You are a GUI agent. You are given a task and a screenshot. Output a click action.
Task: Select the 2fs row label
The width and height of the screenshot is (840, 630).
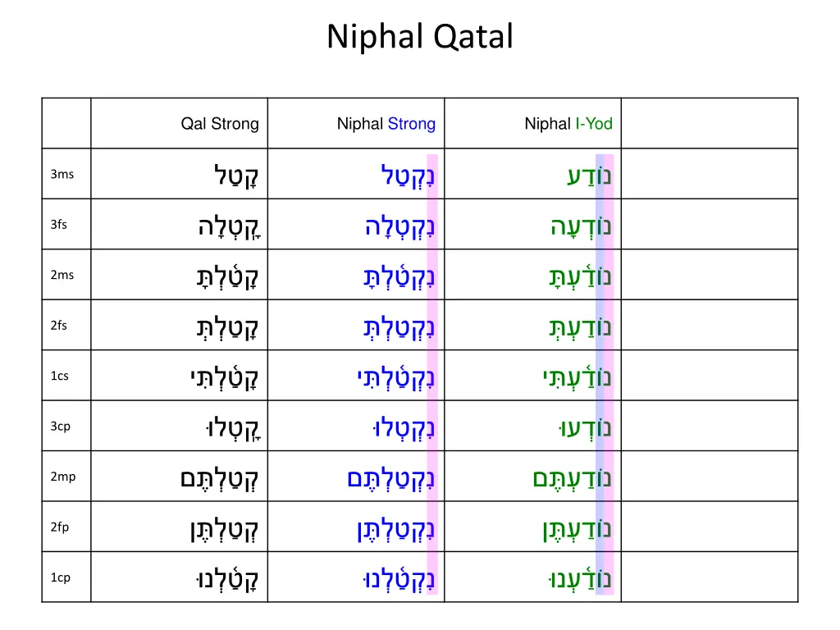tap(58, 326)
